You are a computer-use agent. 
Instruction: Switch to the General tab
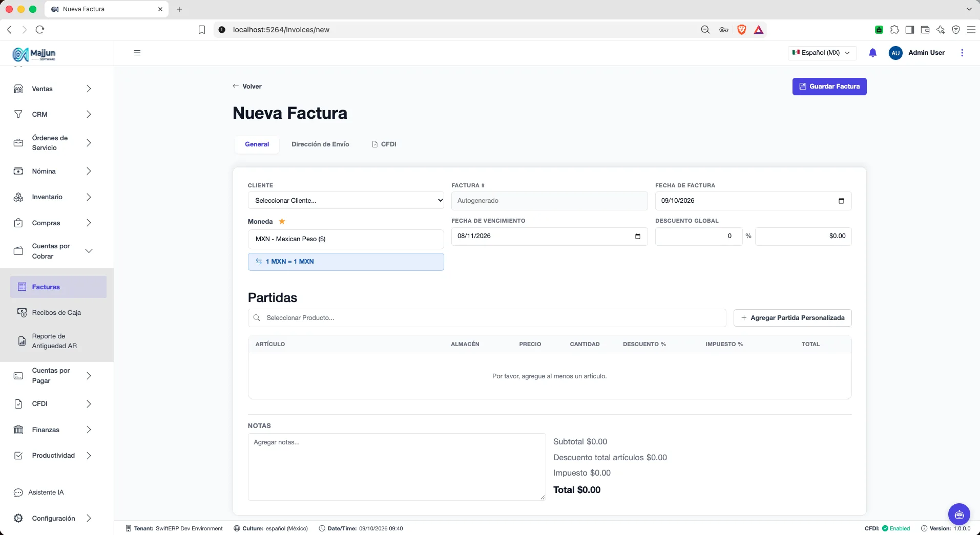coord(257,144)
